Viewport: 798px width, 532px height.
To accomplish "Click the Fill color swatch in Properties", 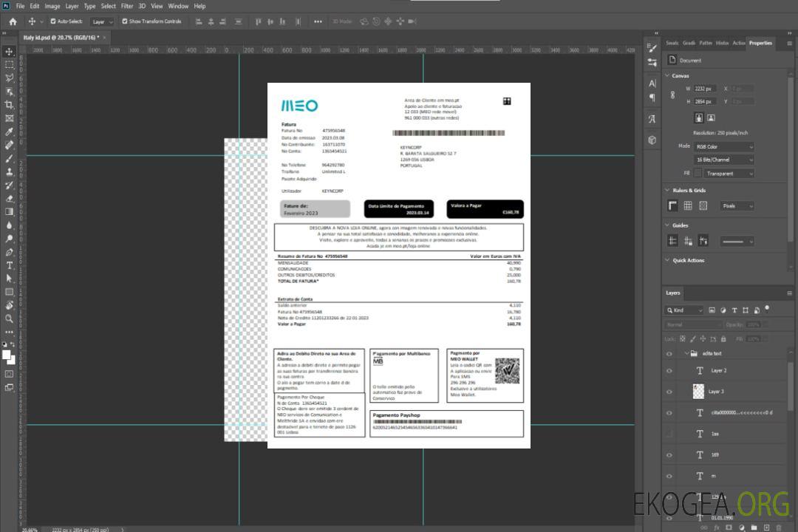I will coord(698,173).
